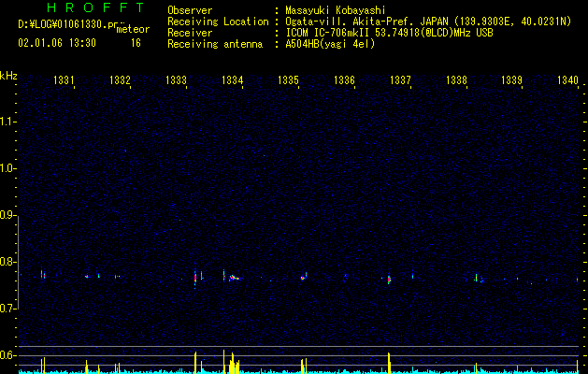Screen dimensions: 588x374
Task: Click the 1339 time marker
Action: click(x=512, y=79)
